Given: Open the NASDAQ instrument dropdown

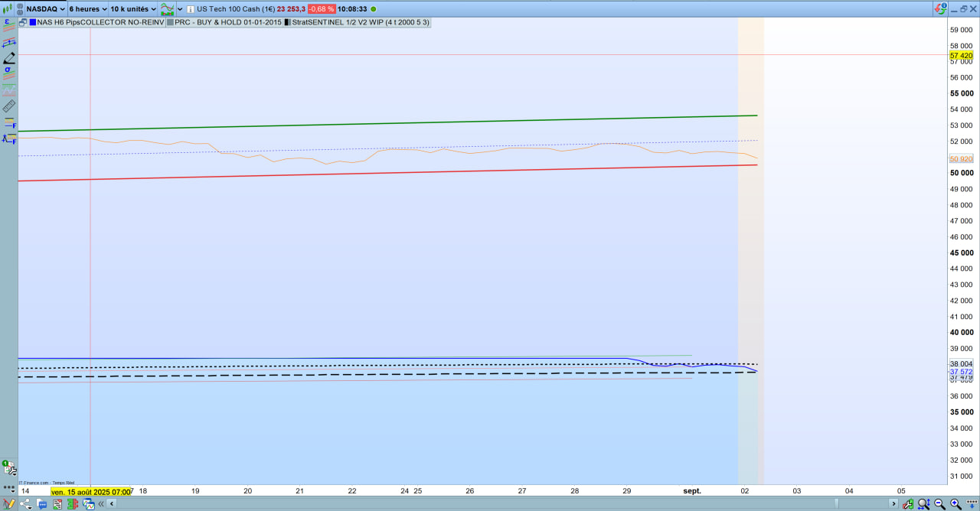Looking at the screenshot, I should 45,9.
